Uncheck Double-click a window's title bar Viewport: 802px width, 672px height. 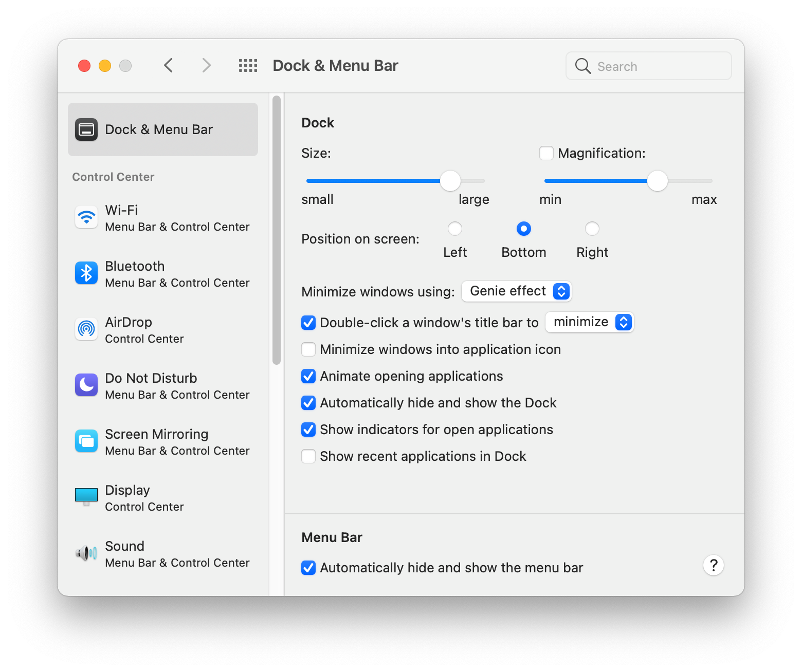coord(308,323)
